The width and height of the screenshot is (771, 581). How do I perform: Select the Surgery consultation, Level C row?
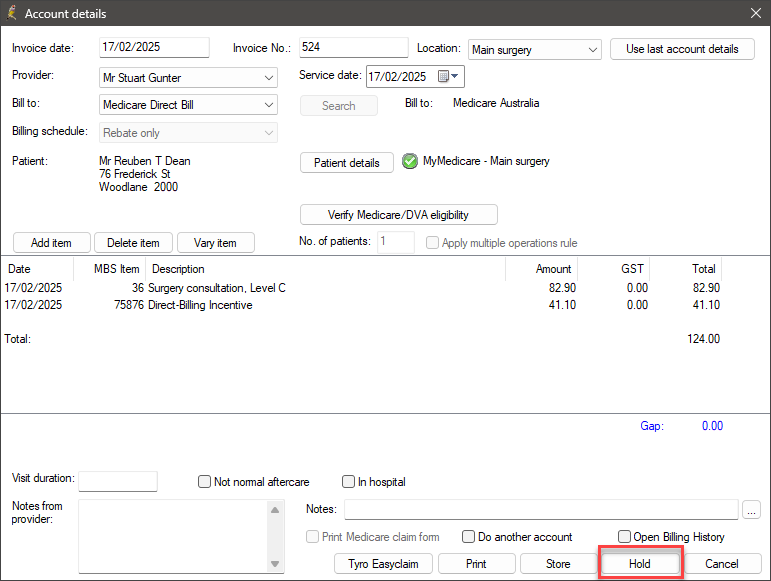362,288
